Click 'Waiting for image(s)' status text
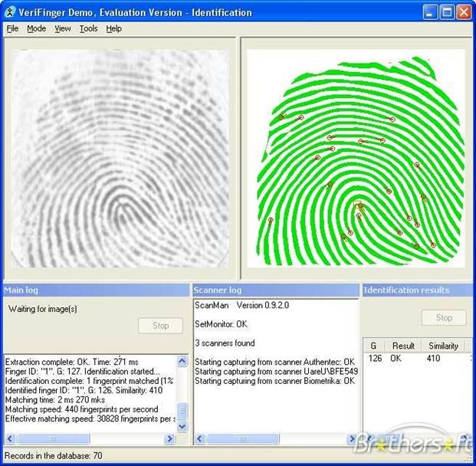The image size is (476, 466). click(x=43, y=309)
